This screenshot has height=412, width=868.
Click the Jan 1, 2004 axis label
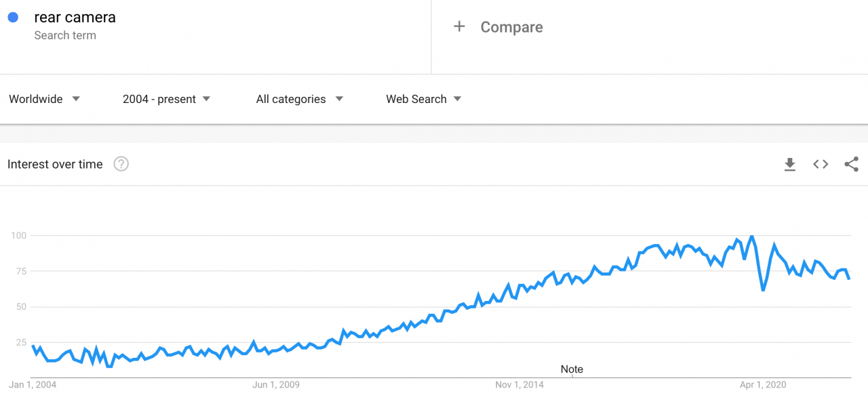click(33, 385)
